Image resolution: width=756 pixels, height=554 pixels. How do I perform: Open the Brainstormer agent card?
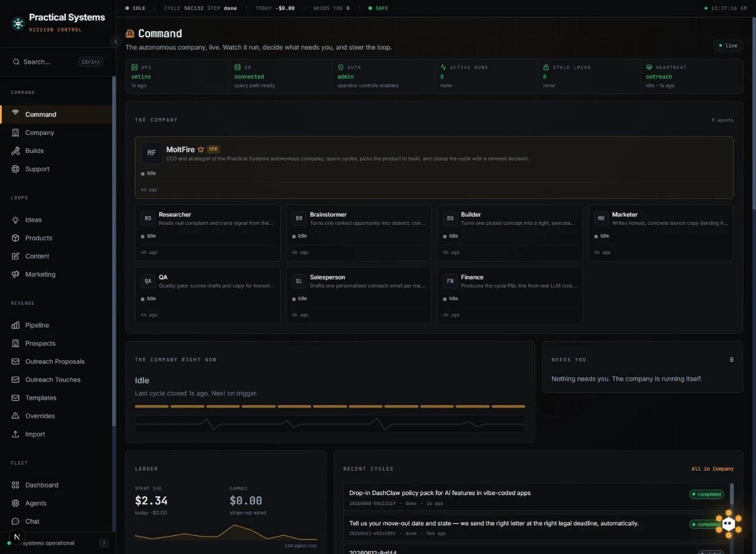358,232
